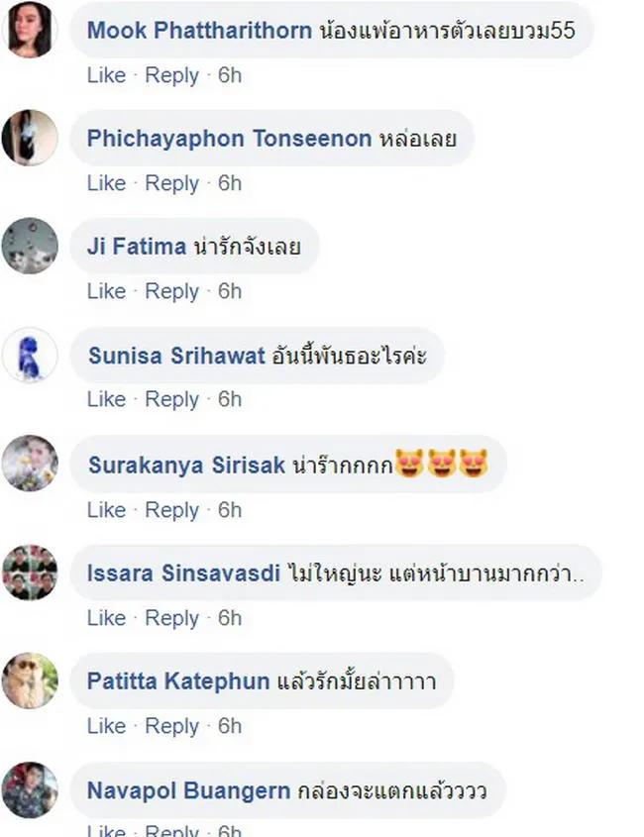
Task: Open Issara Sinsavasdi's avatar
Action: tap(30, 572)
